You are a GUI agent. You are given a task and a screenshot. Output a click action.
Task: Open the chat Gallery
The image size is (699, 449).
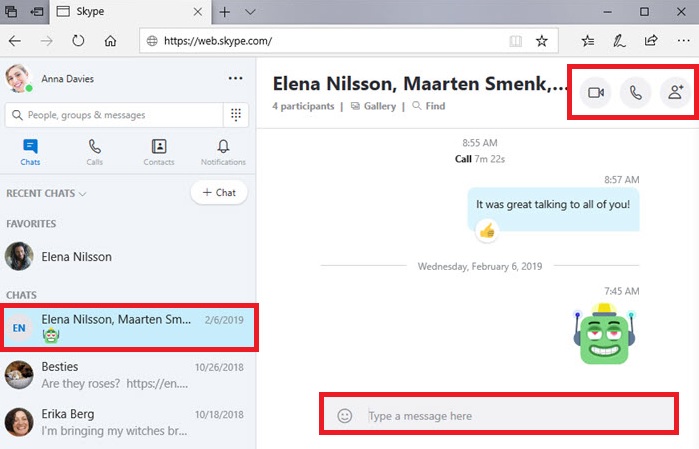pyautogui.click(x=374, y=106)
